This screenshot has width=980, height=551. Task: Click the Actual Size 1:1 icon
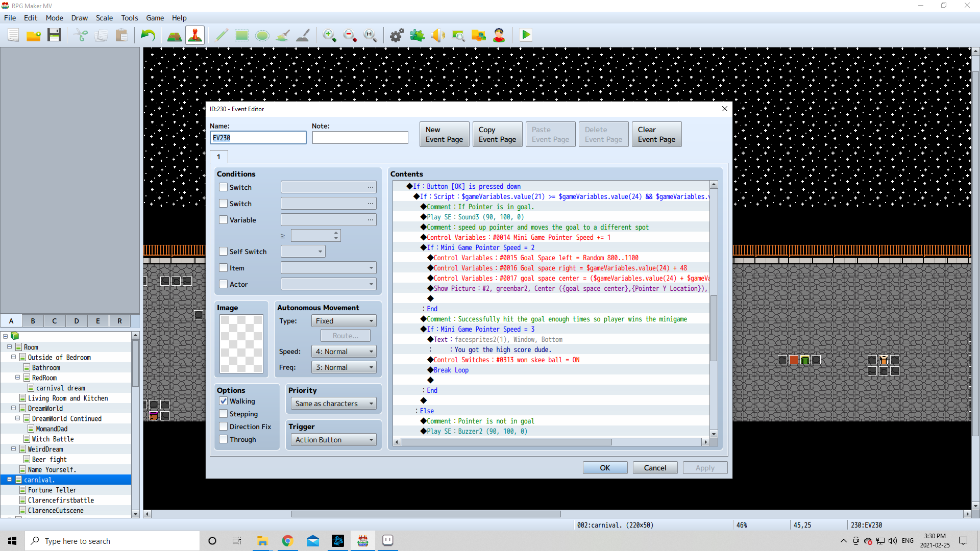(x=371, y=35)
